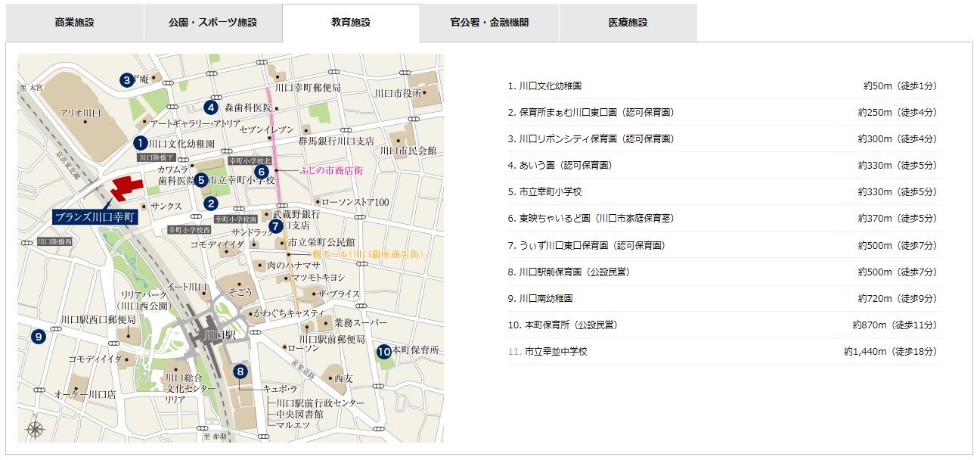
Task: Select map marker 4 beside 森歯科医院
Action: click(x=211, y=107)
